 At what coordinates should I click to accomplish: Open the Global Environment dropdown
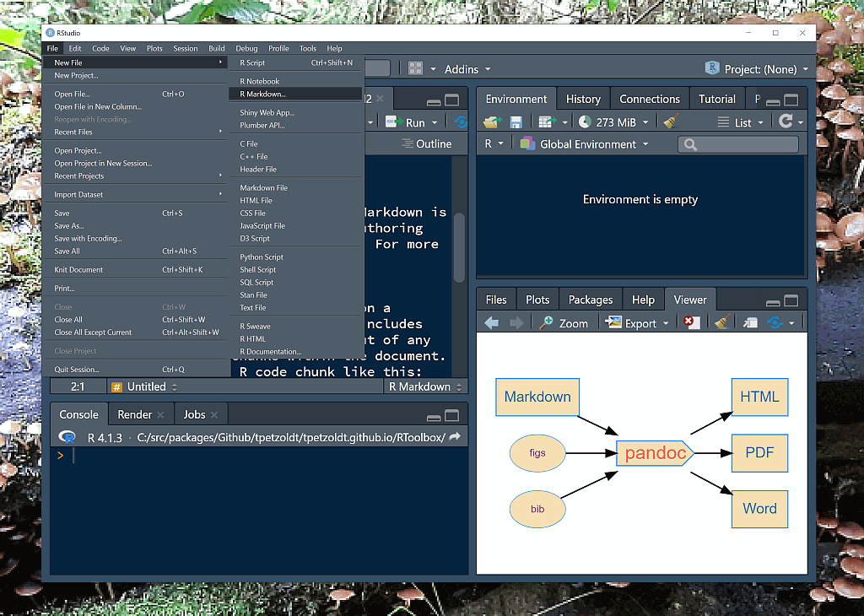pos(586,144)
